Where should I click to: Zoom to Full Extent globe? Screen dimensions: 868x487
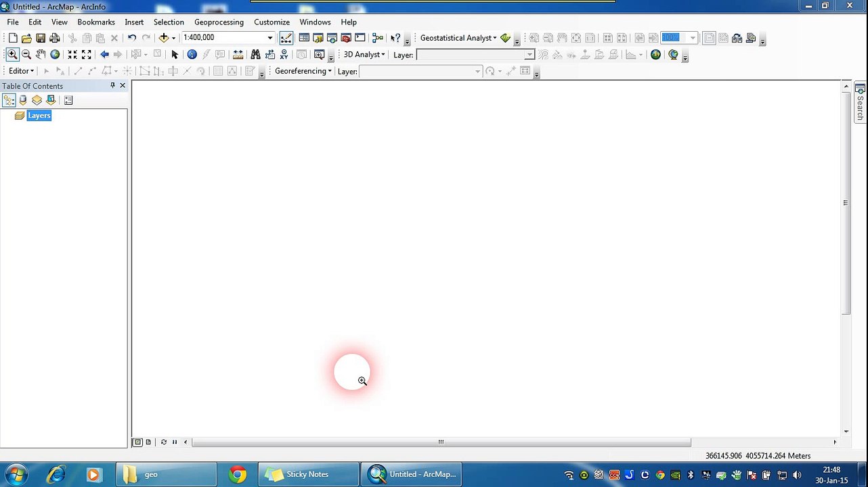pos(55,55)
